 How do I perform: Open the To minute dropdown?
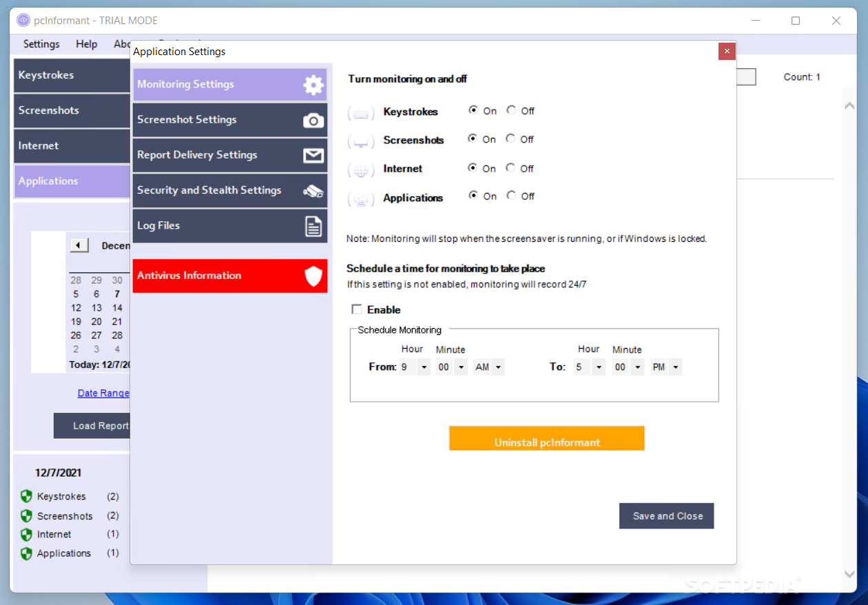[x=638, y=367]
